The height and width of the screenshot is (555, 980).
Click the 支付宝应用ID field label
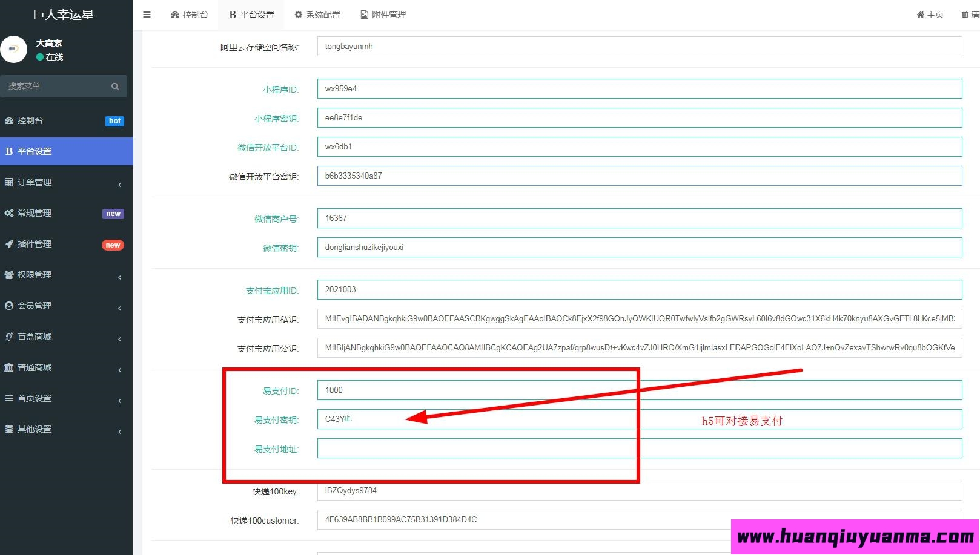272,291
